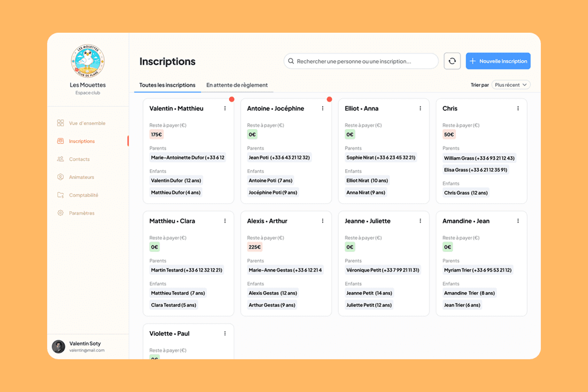
Task: Click parent tag Myriam Trier
Action: [478, 270]
